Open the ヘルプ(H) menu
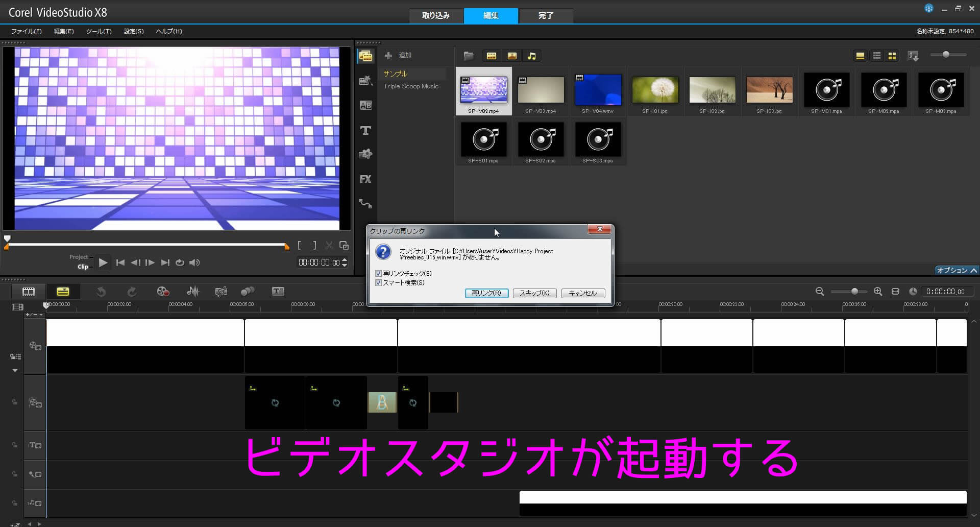The image size is (980, 527). [x=169, y=32]
